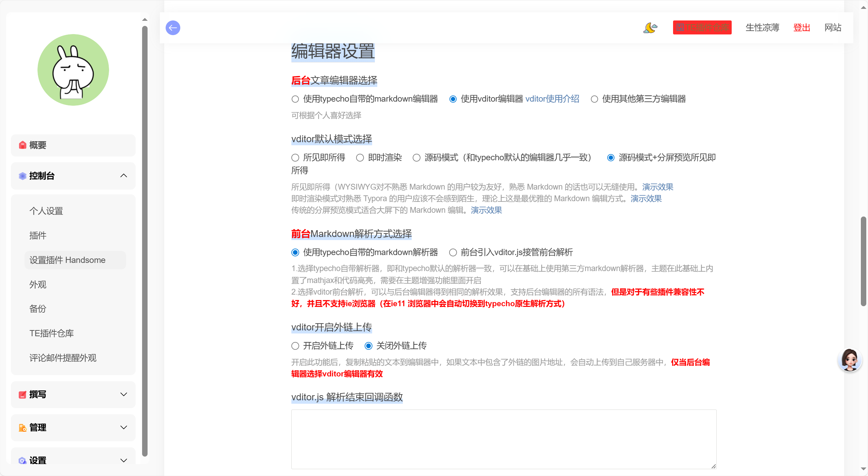This screenshot has height=476, width=868.
Task: Select 使用typecho自带的markdown编辑器 radio option
Action: tap(295, 99)
